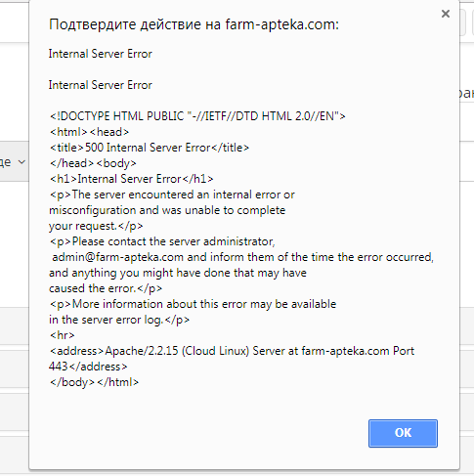474x476 pixels.
Task: Click the h1 Internal Server Error line
Action: [132, 179]
